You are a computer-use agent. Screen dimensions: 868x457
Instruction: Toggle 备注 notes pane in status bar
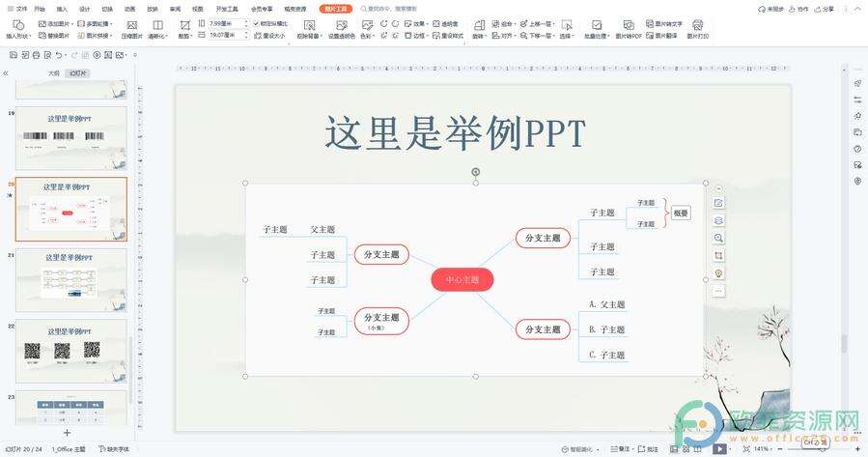(x=620, y=448)
